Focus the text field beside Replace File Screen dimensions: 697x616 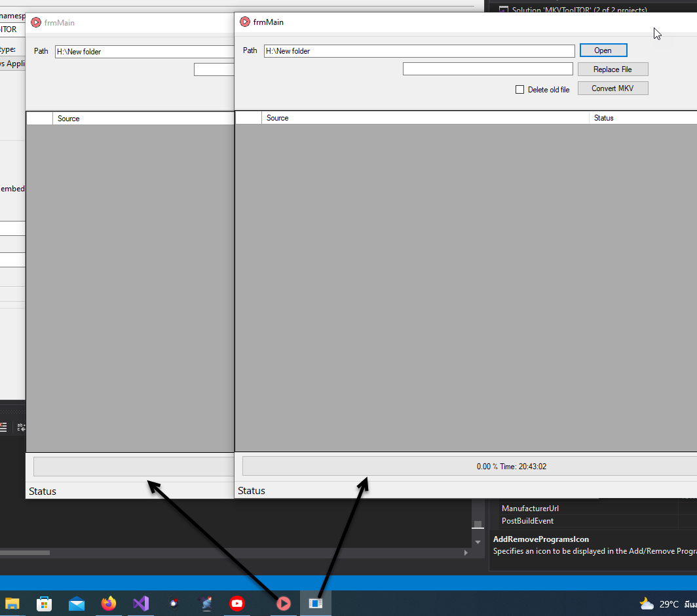(x=487, y=69)
